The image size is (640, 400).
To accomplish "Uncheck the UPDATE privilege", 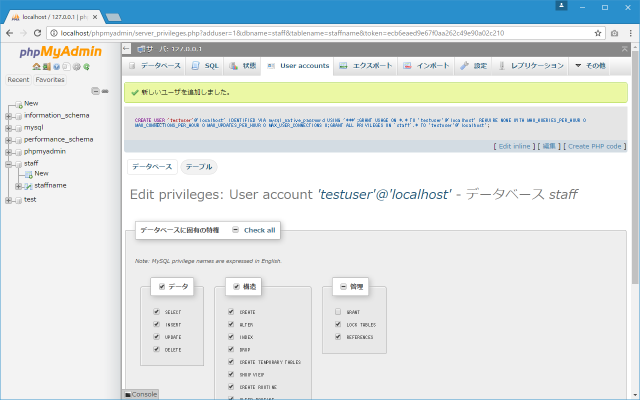I will point(156,336).
